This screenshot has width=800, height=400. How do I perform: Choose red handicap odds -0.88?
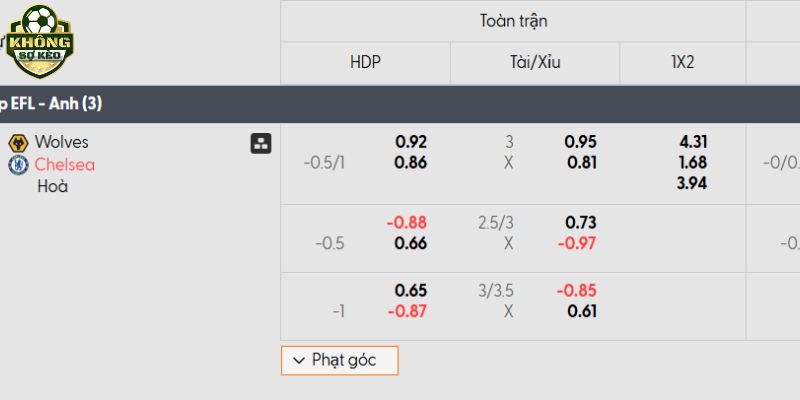tap(407, 222)
